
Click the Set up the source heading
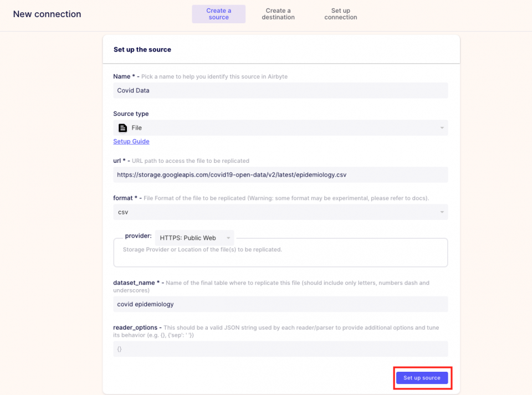point(142,49)
